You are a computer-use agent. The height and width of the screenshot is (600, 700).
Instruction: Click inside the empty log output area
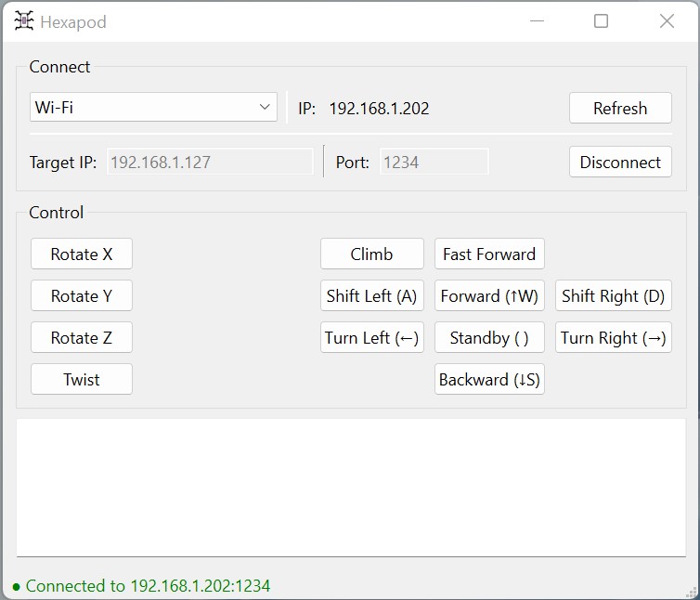(350, 488)
